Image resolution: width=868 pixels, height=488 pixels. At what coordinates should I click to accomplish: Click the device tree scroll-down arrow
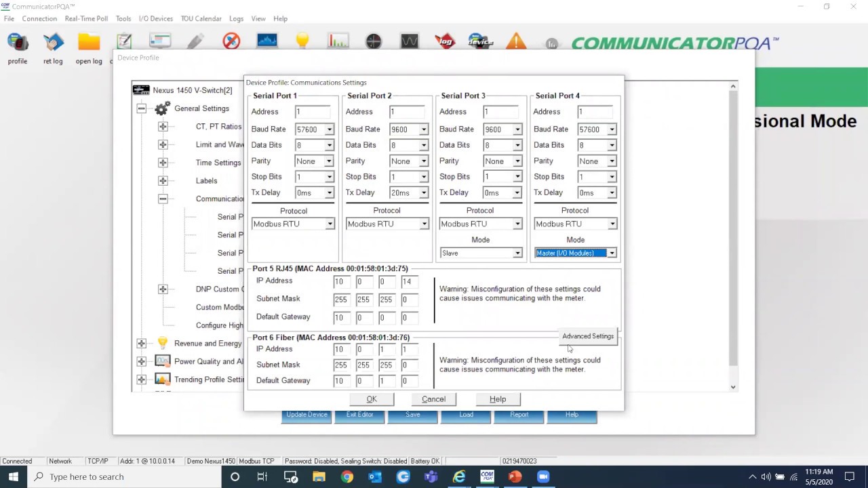[733, 387]
